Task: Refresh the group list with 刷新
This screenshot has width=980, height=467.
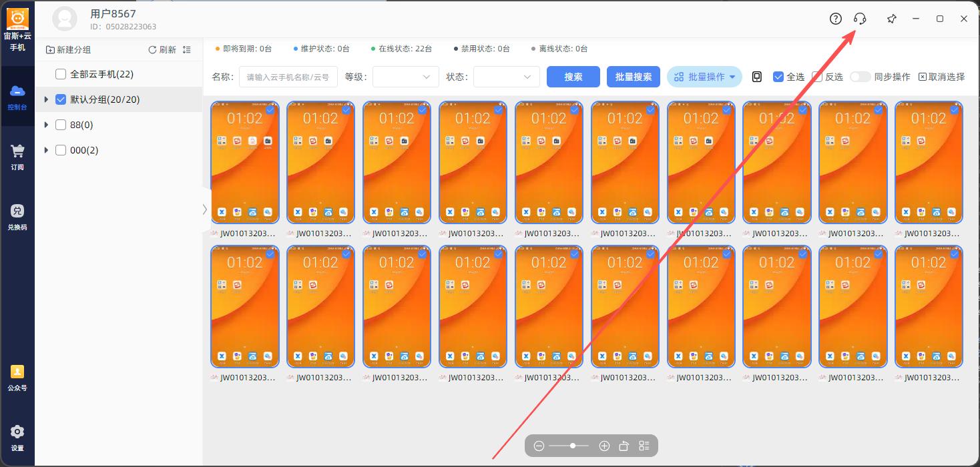Action: coord(162,50)
